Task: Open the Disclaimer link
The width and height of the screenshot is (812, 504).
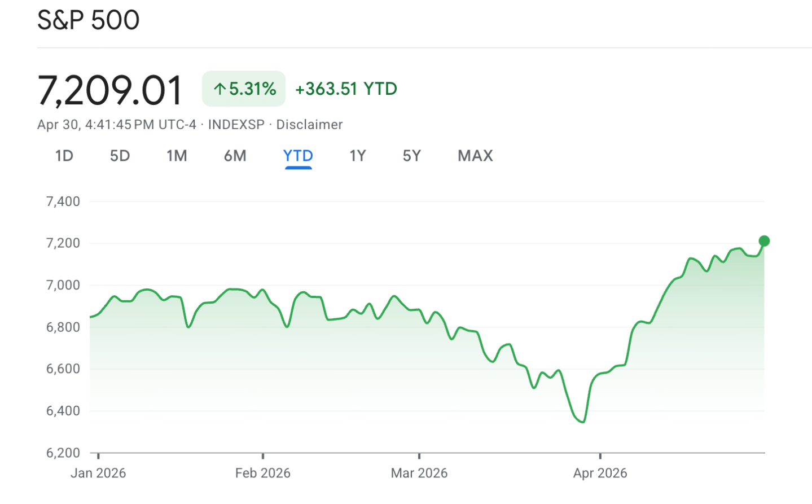Action: [309, 125]
